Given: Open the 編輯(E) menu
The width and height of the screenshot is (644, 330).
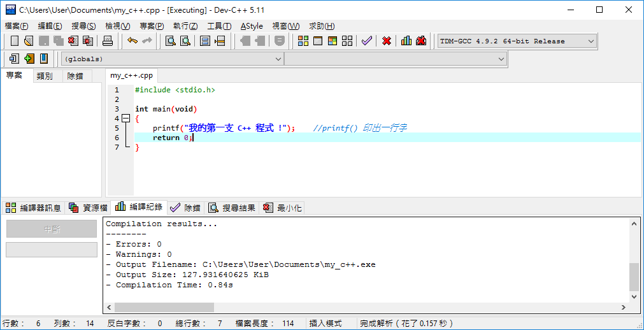Looking at the screenshot, I should pyautogui.click(x=50, y=26).
